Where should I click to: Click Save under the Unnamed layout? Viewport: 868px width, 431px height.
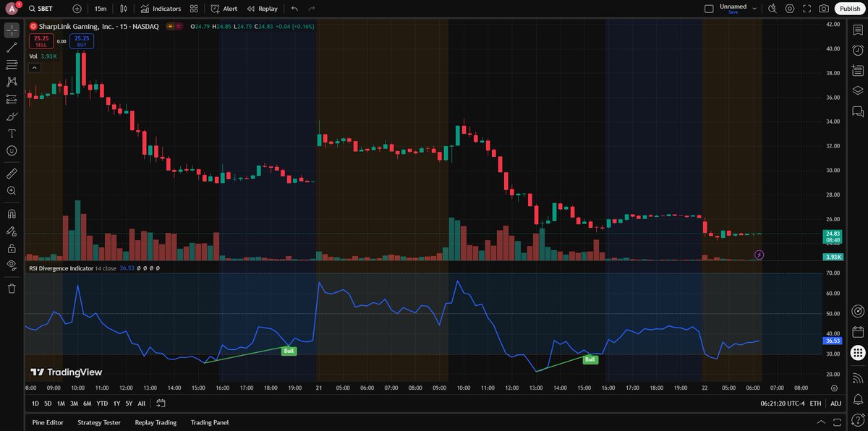pos(734,12)
